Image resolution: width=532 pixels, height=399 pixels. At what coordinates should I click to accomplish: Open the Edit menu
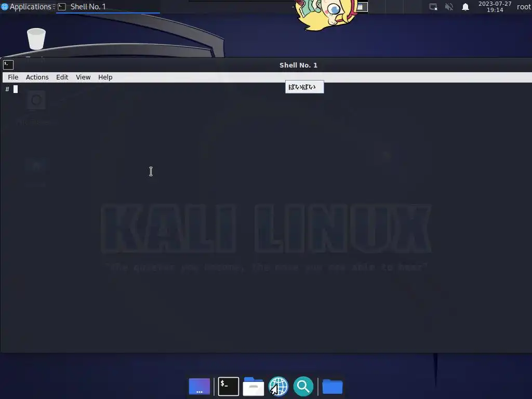[x=62, y=77]
